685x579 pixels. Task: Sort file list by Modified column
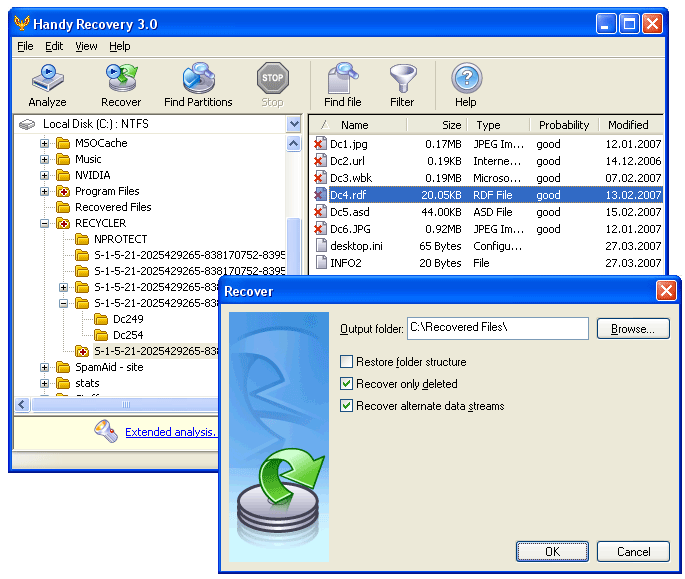click(x=631, y=125)
